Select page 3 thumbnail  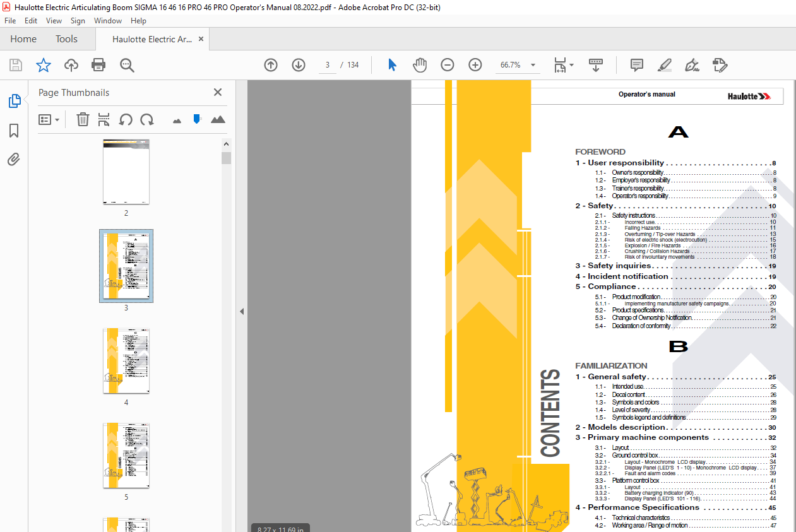pyautogui.click(x=126, y=265)
